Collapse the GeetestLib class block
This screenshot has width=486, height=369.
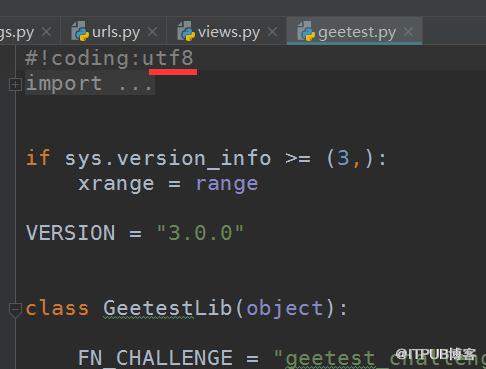[x=15, y=309]
